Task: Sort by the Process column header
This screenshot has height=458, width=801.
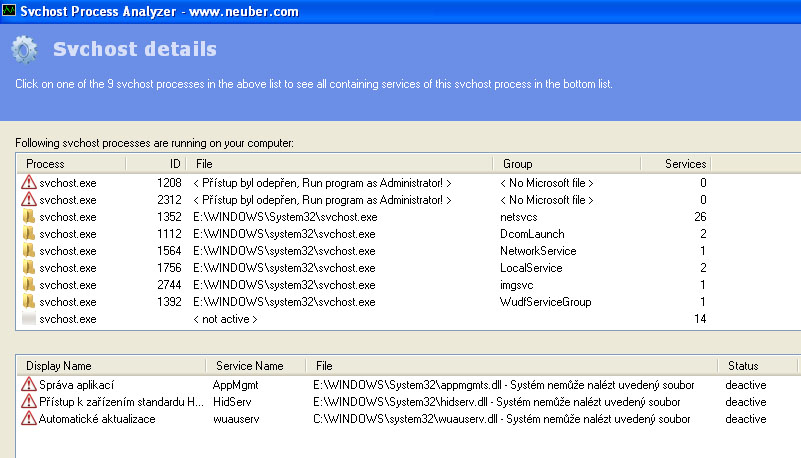Action: pyautogui.click(x=71, y=164)
